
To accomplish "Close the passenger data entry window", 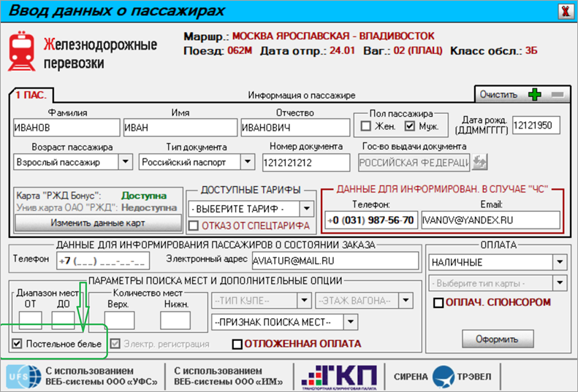I will 566,11.
